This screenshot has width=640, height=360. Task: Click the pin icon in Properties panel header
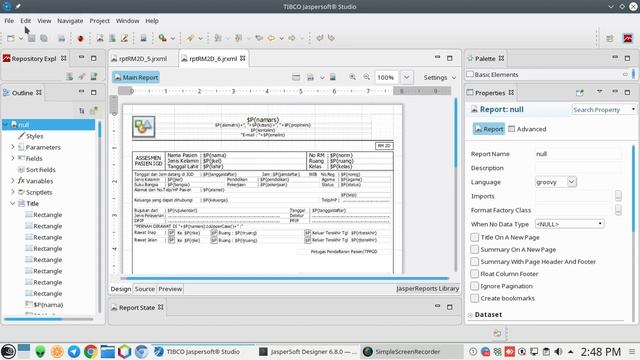580,93
